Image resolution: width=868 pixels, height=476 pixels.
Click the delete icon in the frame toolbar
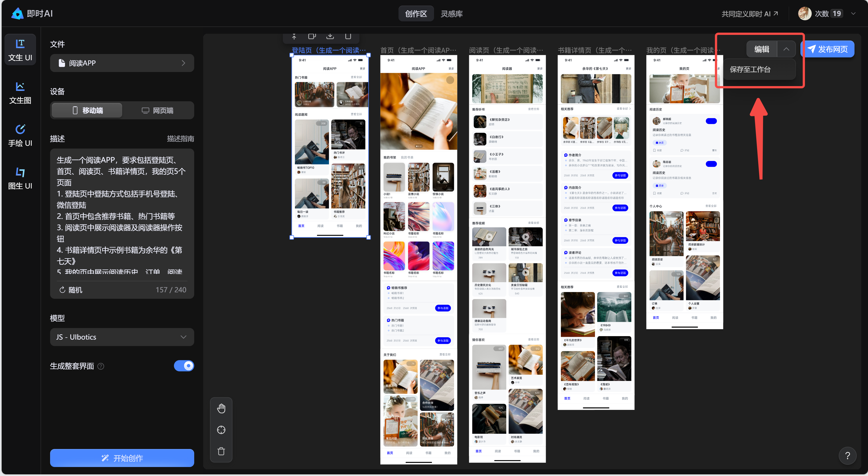click(348, 36)
